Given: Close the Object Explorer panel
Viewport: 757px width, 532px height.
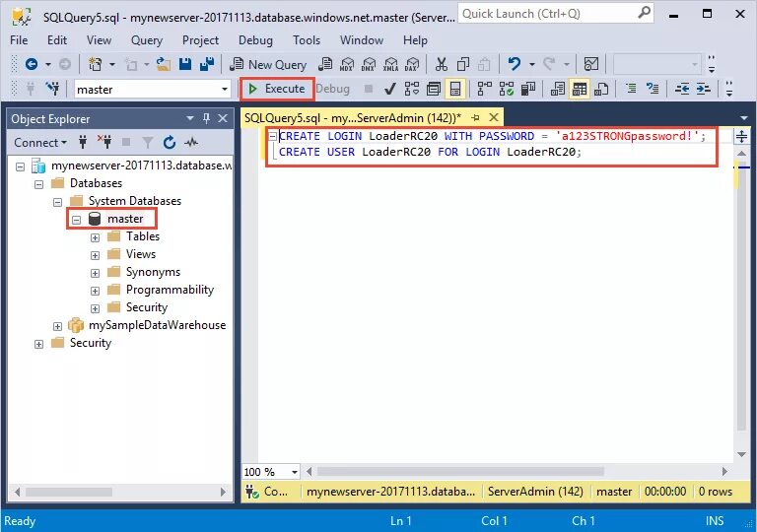Looking at the screenshot, I should [x=223, y=118].
